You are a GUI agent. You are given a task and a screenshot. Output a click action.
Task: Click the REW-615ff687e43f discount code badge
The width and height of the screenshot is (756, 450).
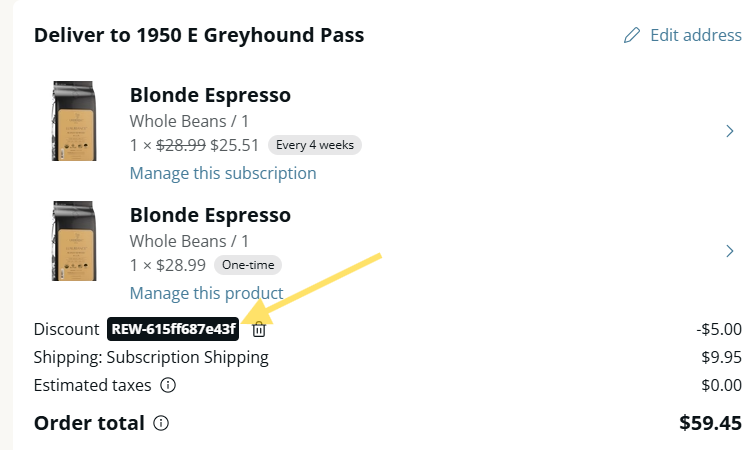[x=174, y=329]
